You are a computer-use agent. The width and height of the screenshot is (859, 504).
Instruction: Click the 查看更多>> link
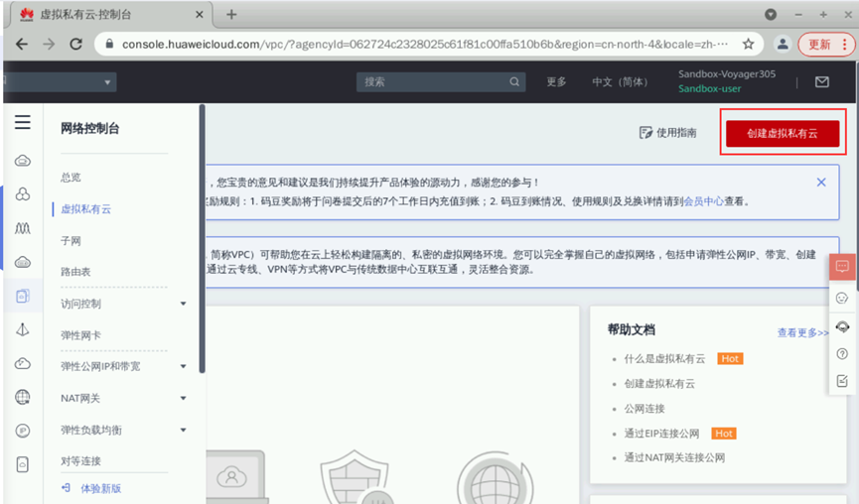[803, 332]
